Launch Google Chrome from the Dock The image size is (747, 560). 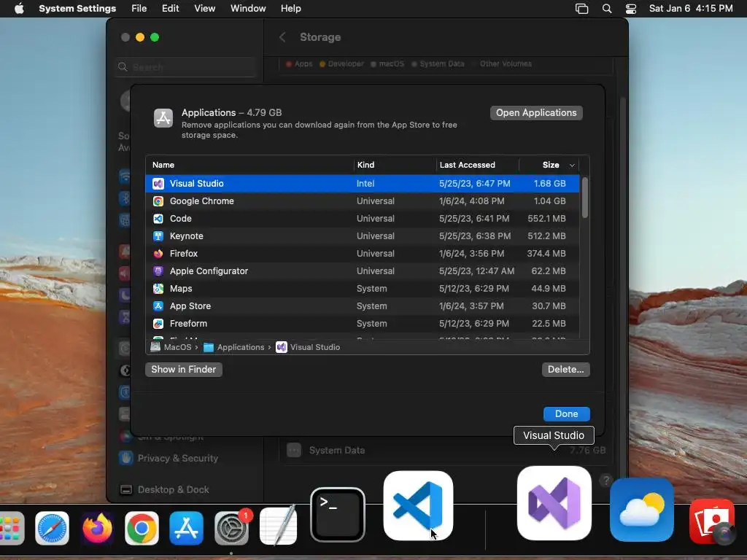click(142, 528)
